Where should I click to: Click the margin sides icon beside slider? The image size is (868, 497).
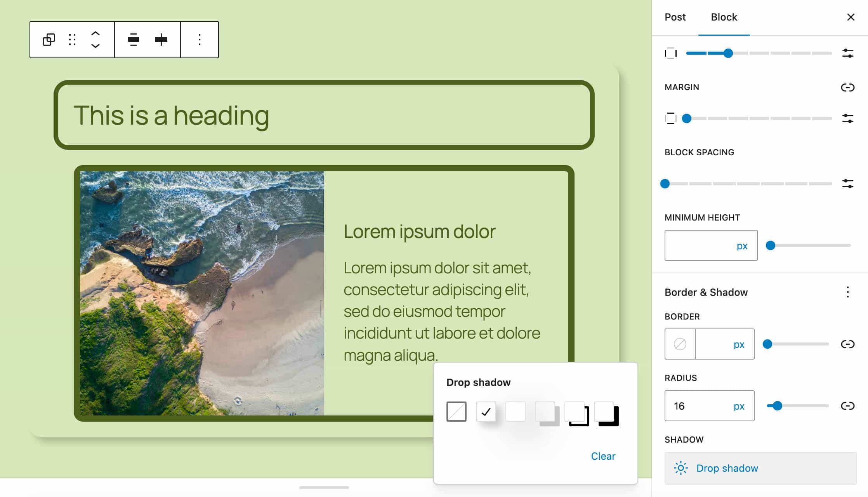point(670,118)
